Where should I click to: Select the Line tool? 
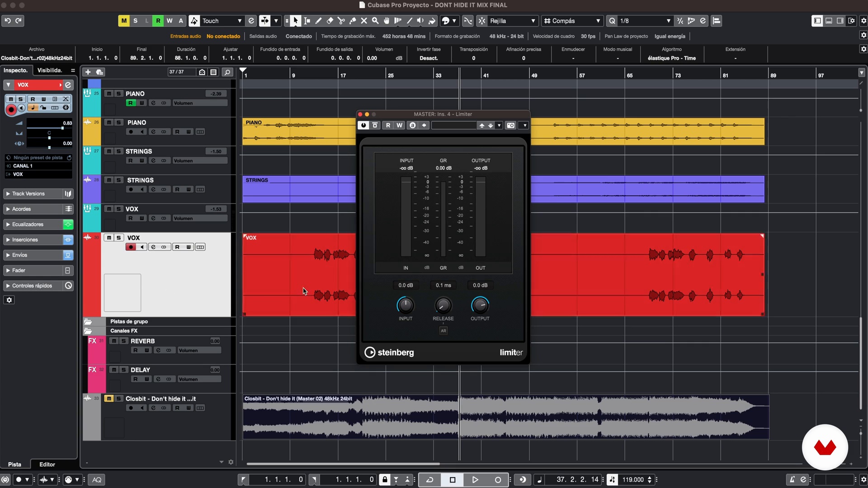tap(410, 21)
